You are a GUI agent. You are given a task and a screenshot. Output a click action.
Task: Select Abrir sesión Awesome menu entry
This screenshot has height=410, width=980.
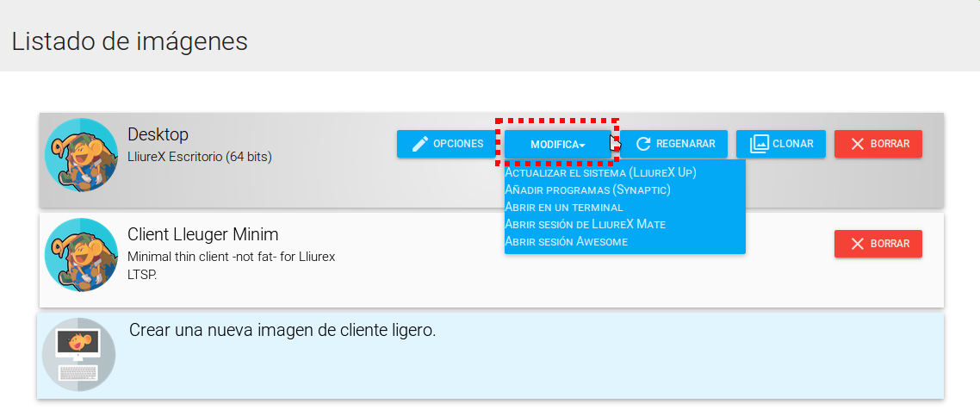pos(566,241)
